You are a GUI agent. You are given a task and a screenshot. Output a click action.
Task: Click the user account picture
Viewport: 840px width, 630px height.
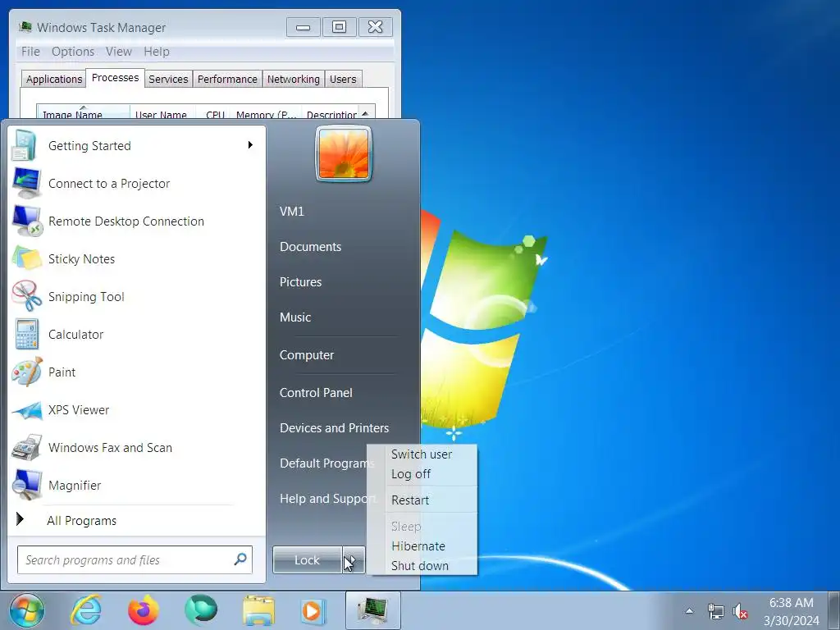tap(344, 154)
